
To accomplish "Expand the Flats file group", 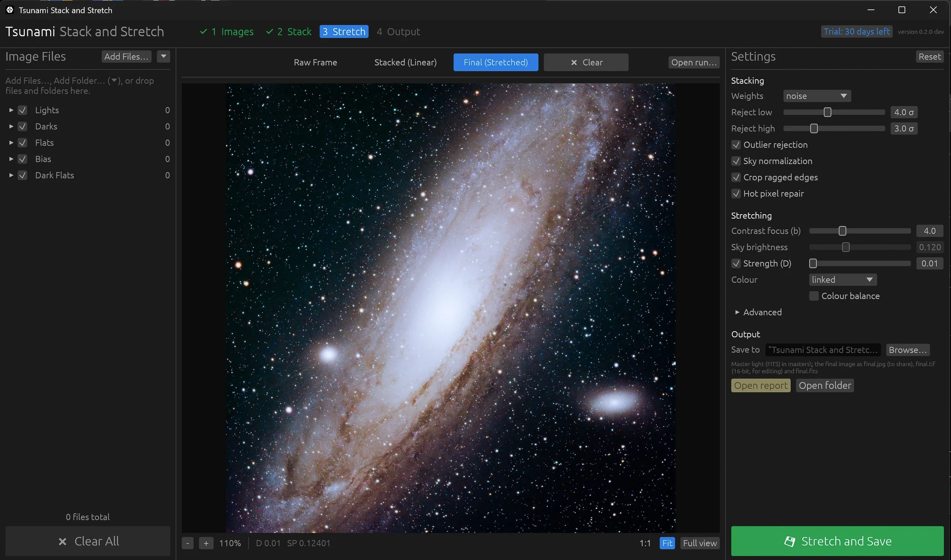I will coord(11,143).
